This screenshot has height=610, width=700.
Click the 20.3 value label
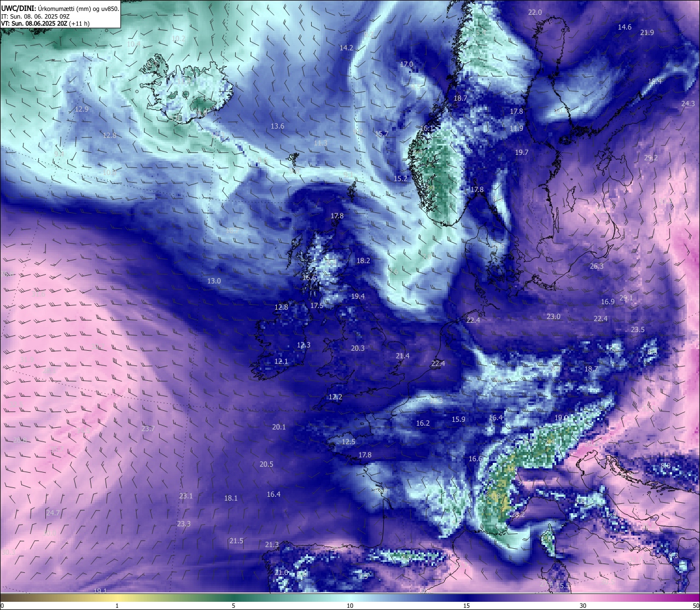(358, 348)
